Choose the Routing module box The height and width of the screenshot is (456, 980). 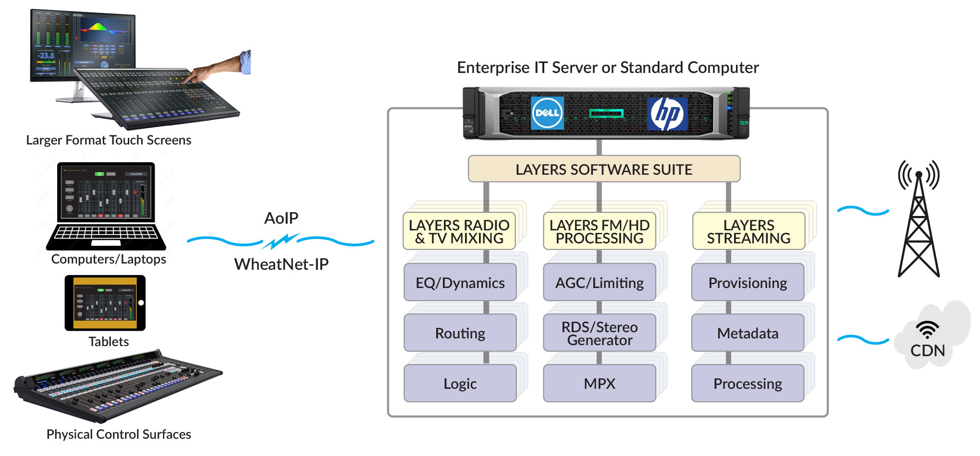coord(460,333)
